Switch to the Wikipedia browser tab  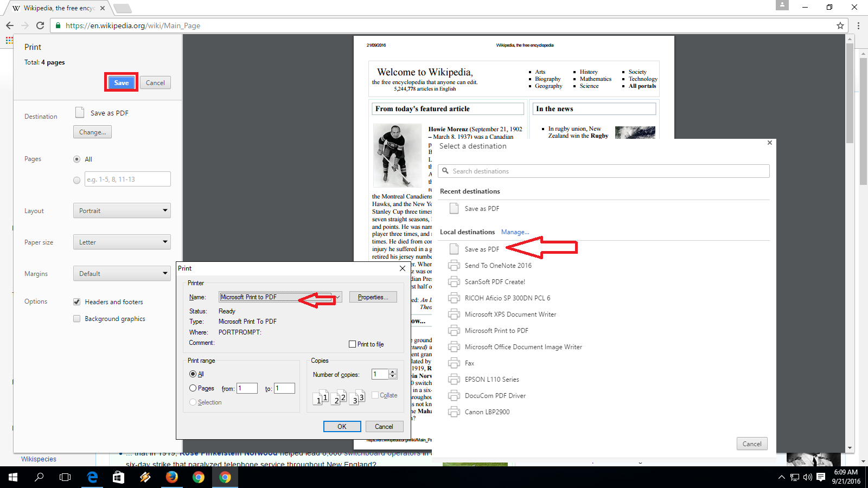[58, 8]
